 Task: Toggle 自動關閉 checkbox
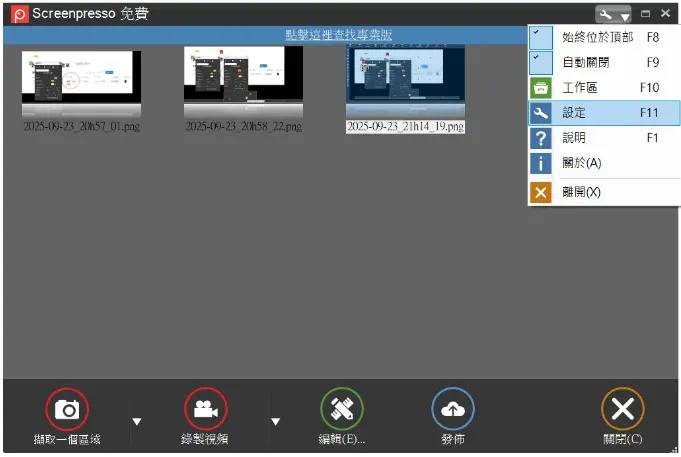click(x=541, y=63)
